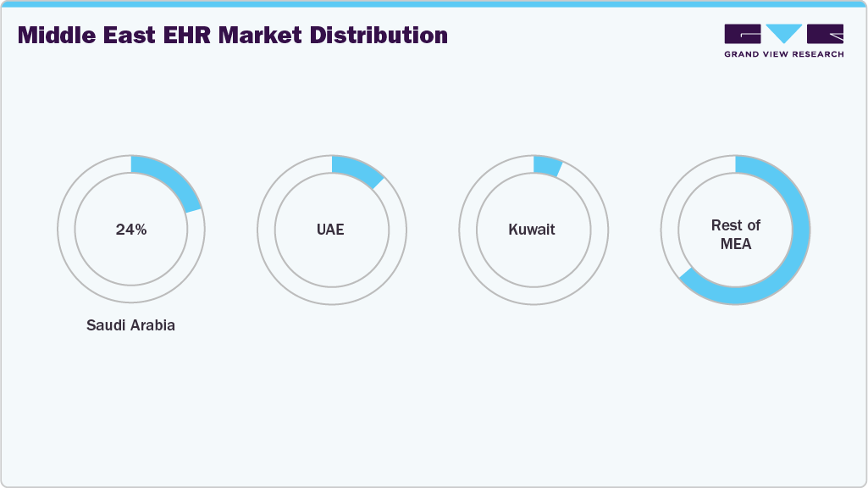
Task: Click the Kuwait center label
Action: (532, 230)
